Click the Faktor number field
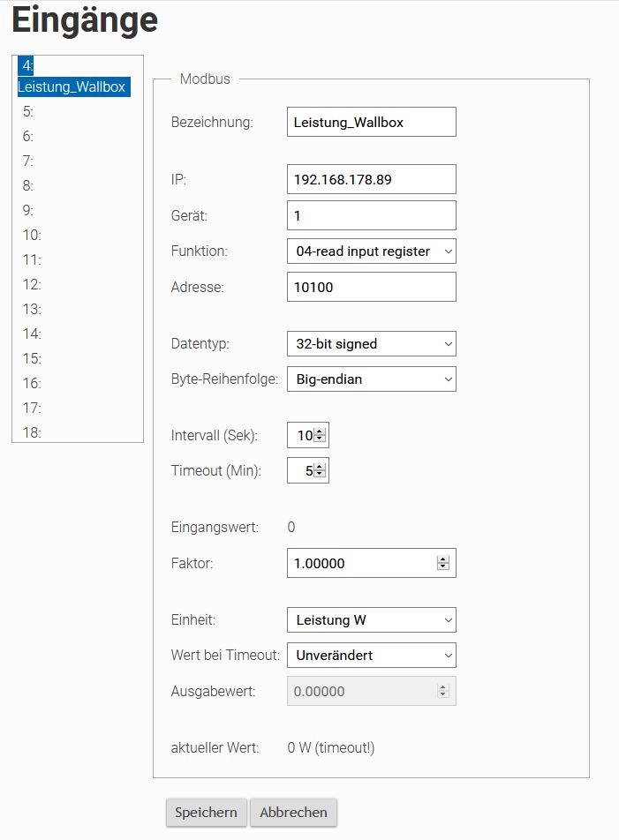This screenshot has height=840, width=619. click(x=362, y=564)
